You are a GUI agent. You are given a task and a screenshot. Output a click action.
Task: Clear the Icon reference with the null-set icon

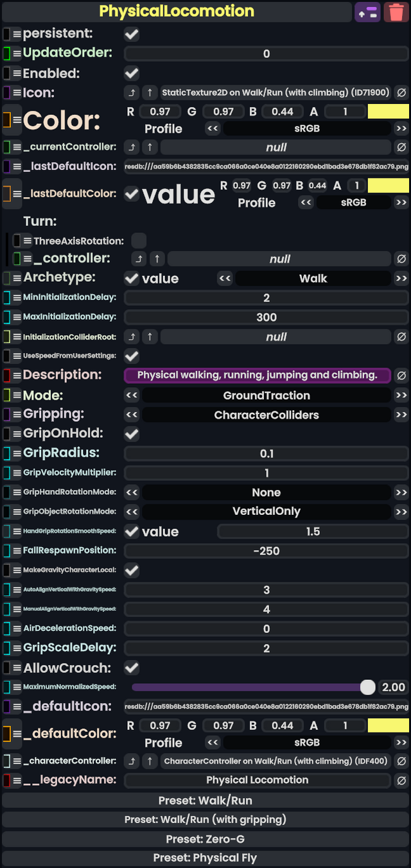coord(403,92)
